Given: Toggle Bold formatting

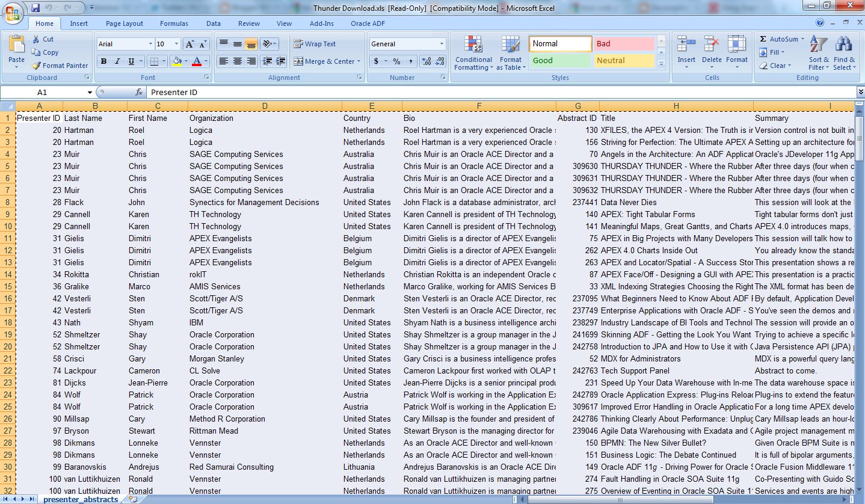Looking at the screenshot, I should [103, 61].
